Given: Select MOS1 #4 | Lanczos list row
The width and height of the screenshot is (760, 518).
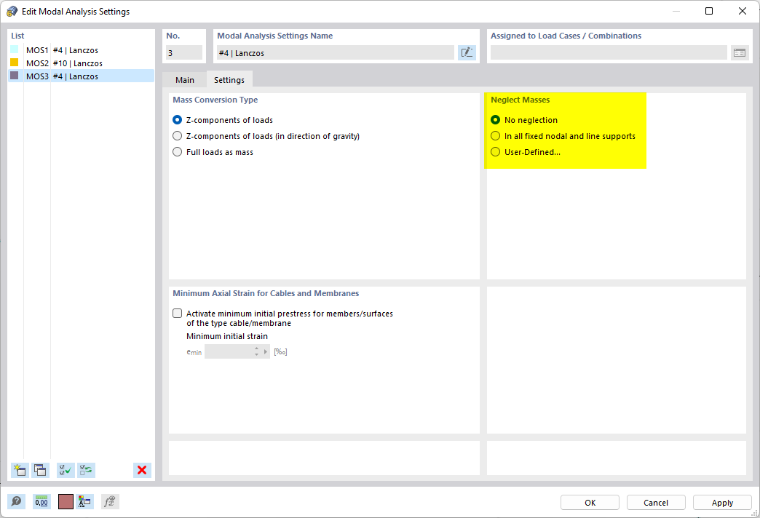Looking at the screenshot, I should point(81,50).
